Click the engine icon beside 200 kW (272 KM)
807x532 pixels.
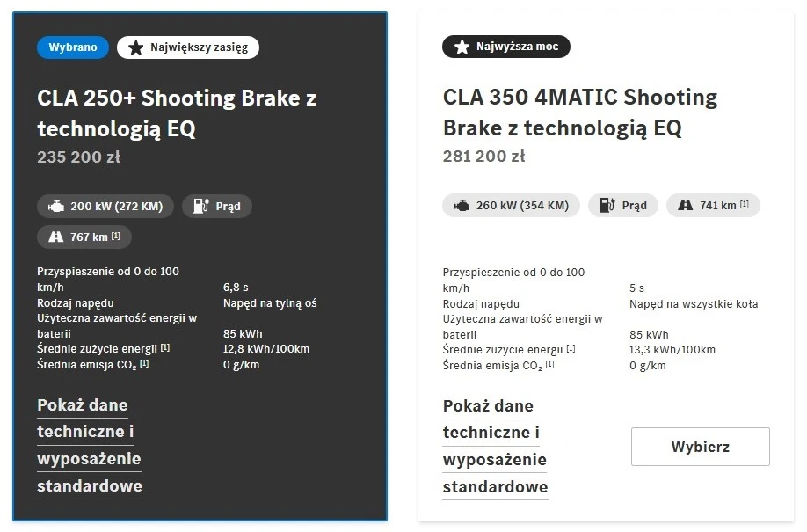(56, 207)
